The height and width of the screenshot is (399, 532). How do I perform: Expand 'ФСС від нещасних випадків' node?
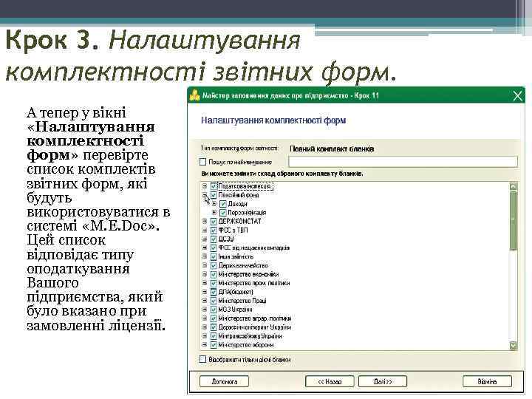point(205,248)
